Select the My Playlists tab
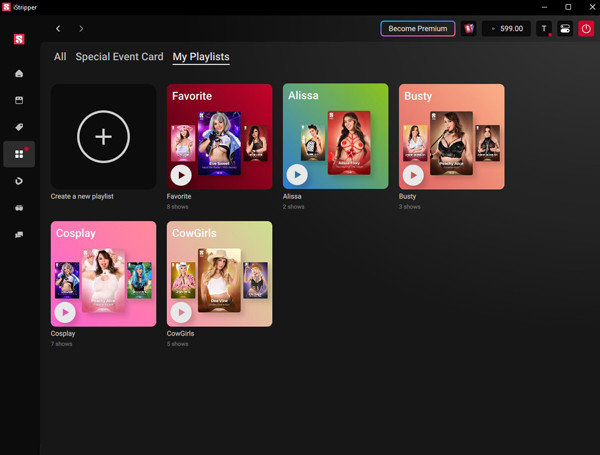 (x=201, y=57)
